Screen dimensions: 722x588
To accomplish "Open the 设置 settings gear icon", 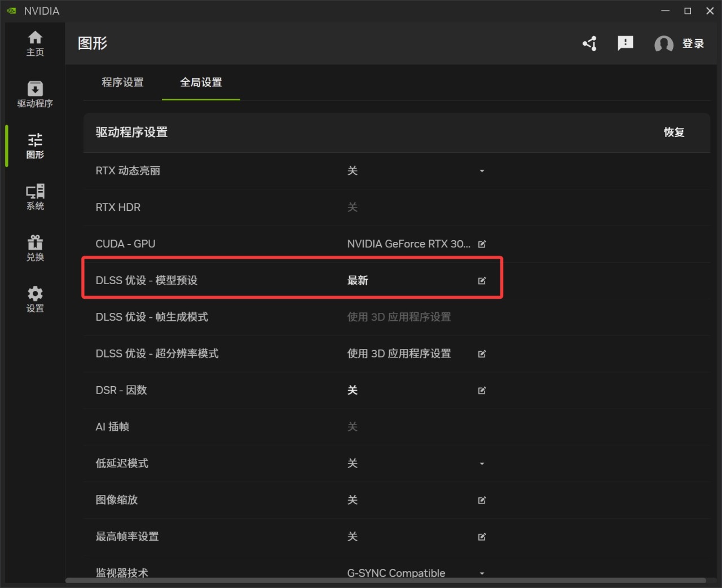I will 35,299.
